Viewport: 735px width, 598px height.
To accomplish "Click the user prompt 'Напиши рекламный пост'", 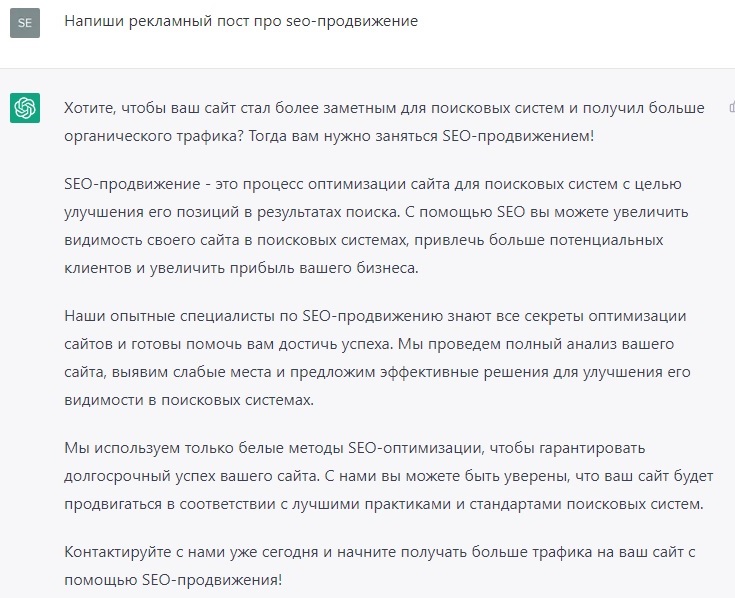I will (x=241, y=22).
